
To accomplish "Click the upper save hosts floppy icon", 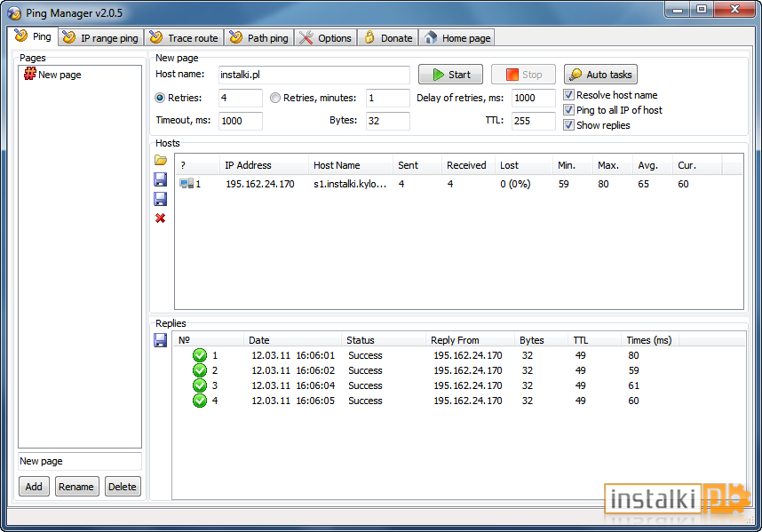I will [161, 179].
